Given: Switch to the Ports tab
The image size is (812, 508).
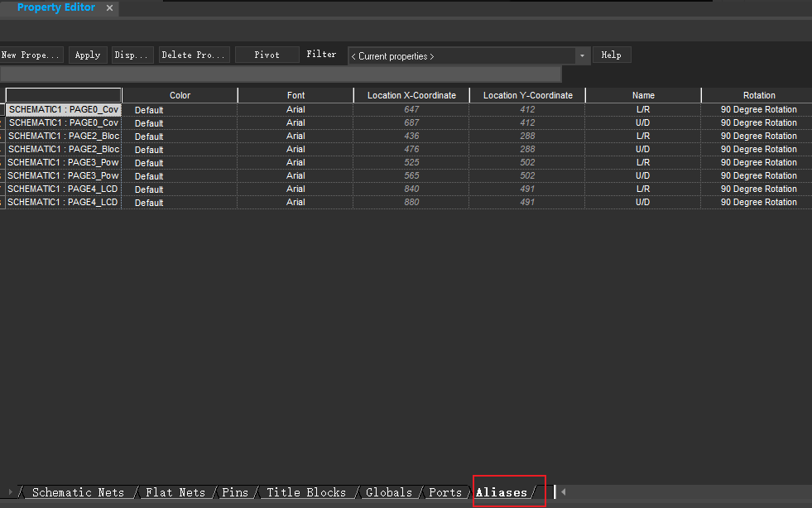Looking at the screenshot, I should coord(444,492).
